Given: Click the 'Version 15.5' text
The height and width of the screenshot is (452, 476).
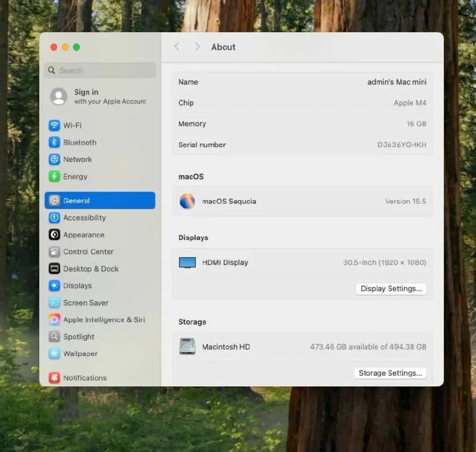Looking at the screenshot, I should coord(405,201).
